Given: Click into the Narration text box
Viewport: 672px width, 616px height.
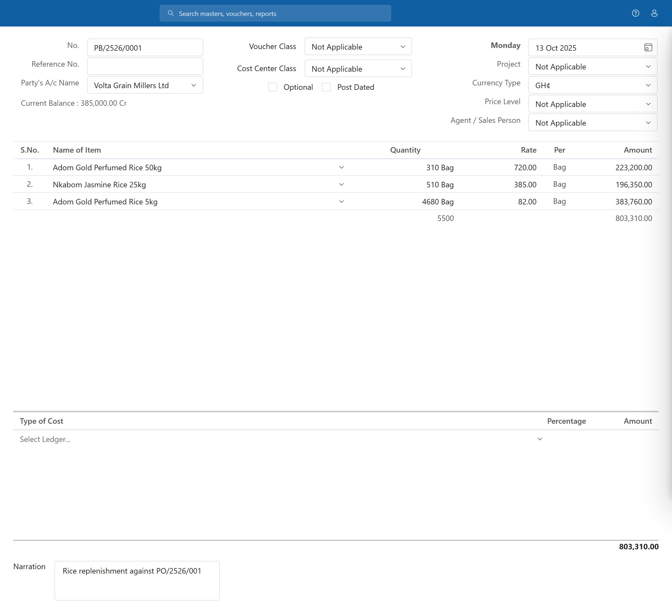Looking at the screenshot, I should click(137, 581).
